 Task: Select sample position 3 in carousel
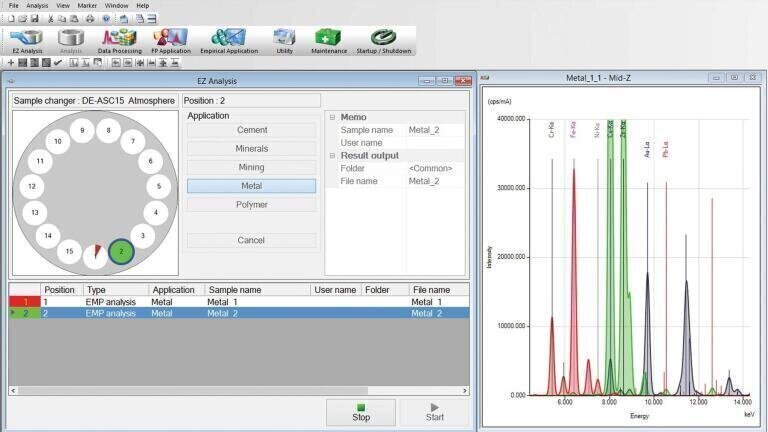point(143,236)
